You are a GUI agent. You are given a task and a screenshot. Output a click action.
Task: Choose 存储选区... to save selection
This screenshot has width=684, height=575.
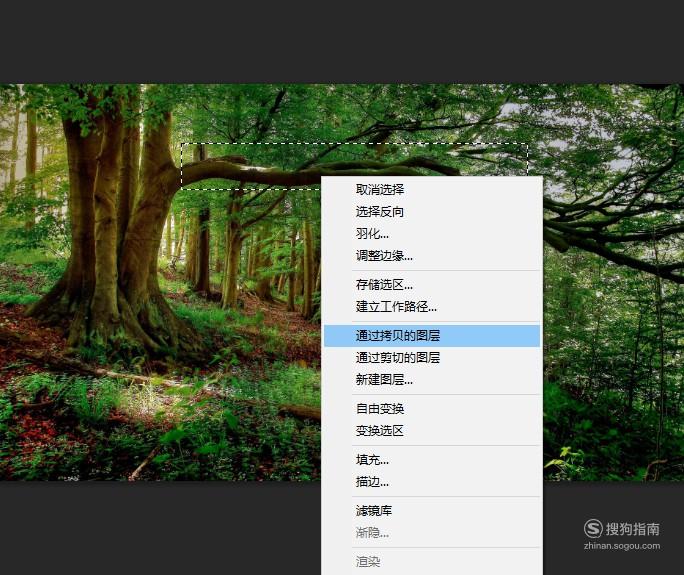pyautogui.click(x=432, y=285)
